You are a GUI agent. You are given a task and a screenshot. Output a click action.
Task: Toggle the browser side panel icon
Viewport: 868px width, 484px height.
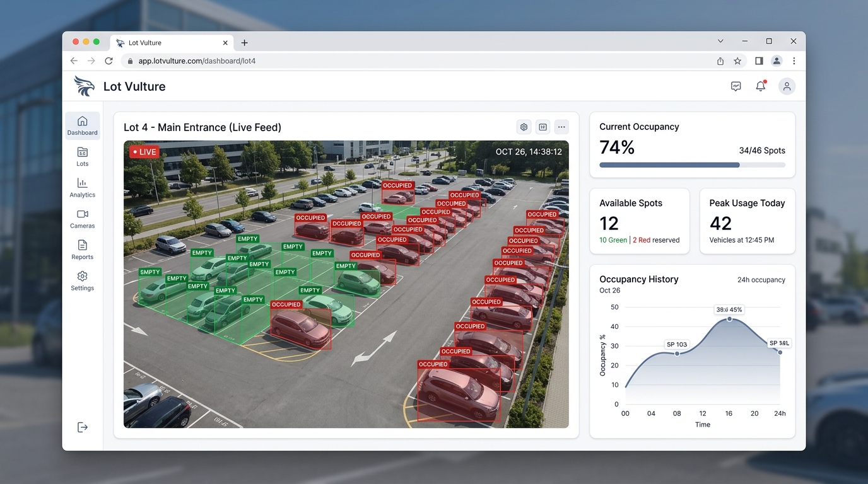click(x=759, y=61)
